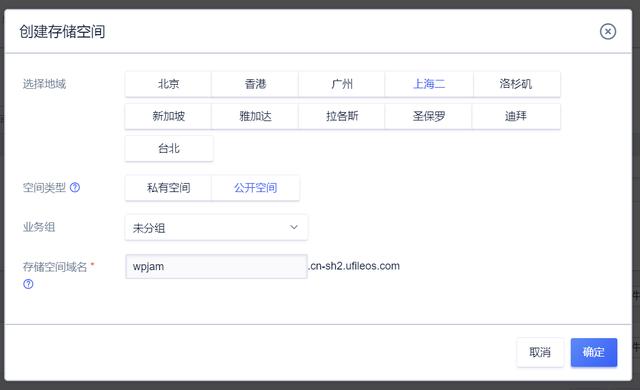Select 洛杉矶 region

click(x=516, y=84)
